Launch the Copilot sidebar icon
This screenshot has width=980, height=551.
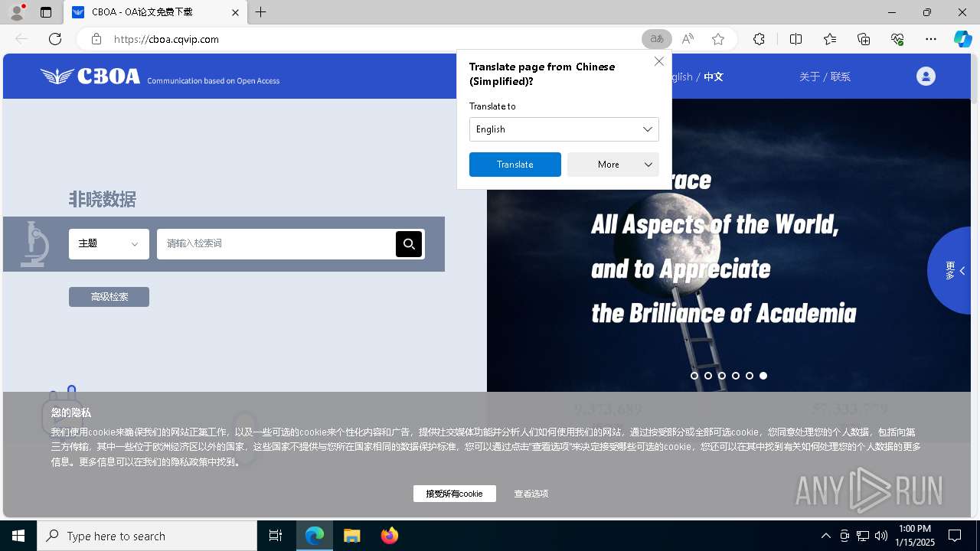[x=962, y=39]
